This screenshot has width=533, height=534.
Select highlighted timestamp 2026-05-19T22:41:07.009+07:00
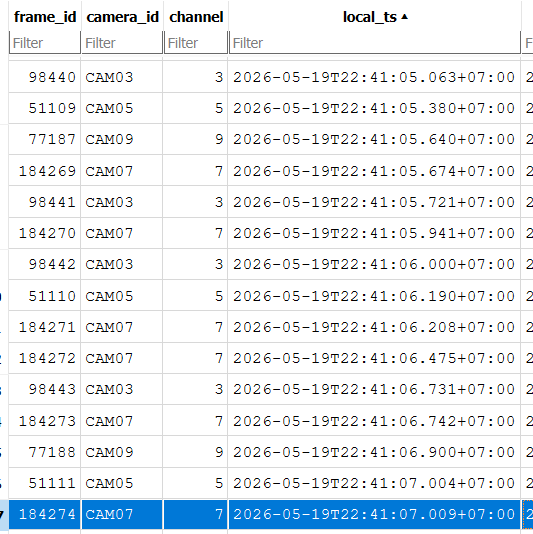(x=374, y=515)
